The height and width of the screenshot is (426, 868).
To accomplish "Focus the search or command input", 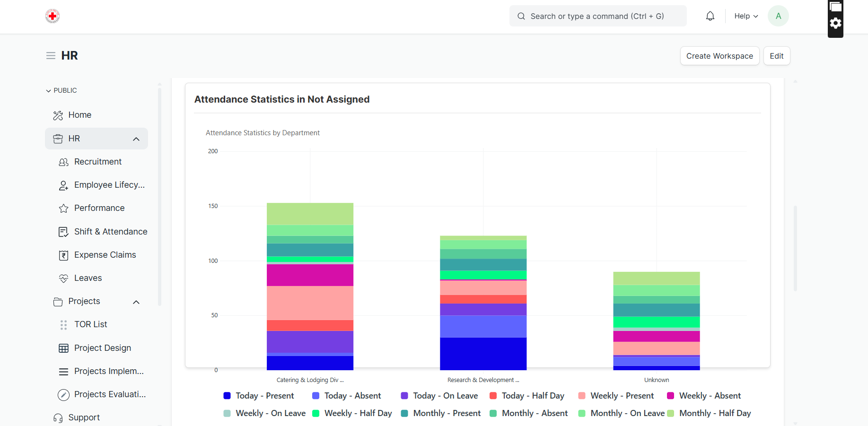I will [597, 16].
